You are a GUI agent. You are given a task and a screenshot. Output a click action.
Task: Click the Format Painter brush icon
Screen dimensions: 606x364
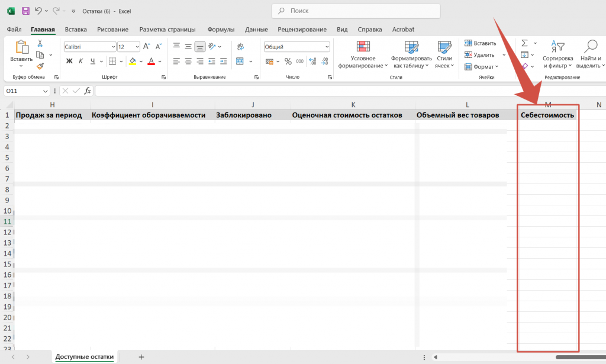[40, 66]
